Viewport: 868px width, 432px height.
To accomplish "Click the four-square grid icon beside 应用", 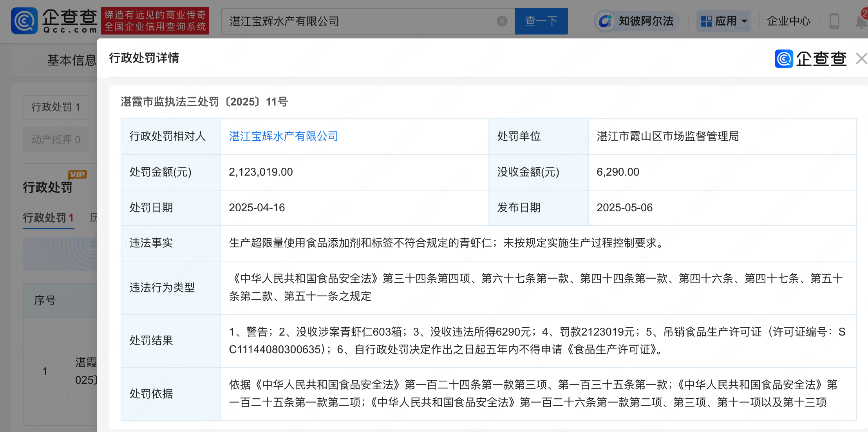I will [706, 21].
